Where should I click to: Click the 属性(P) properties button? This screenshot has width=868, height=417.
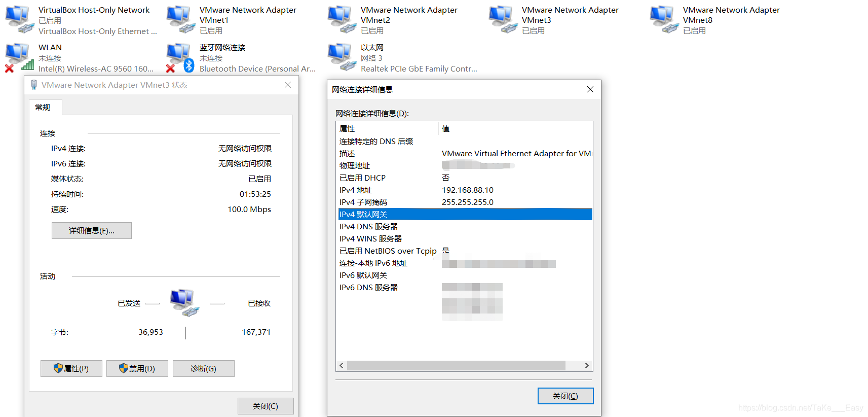tap(71, 368)
